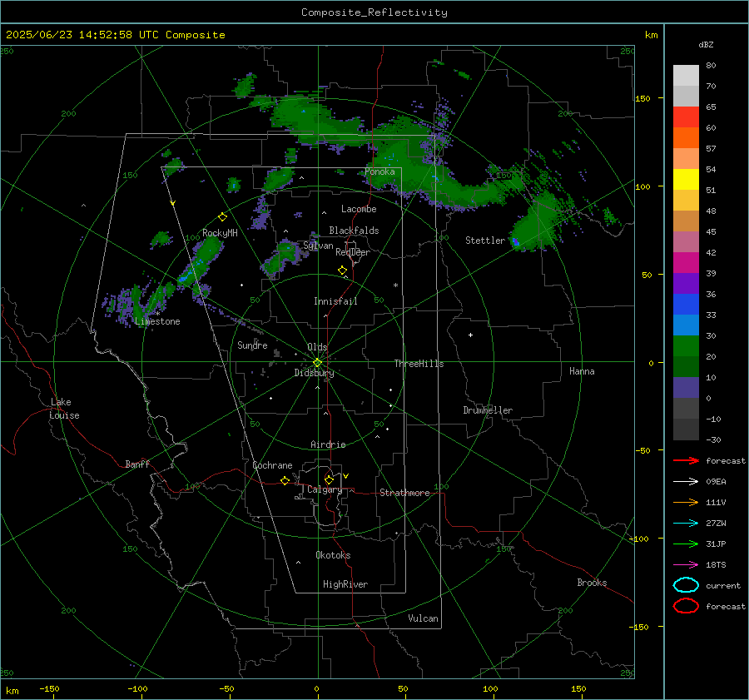Click the yellow diamond marker below RedDeer

coord(342,271)
